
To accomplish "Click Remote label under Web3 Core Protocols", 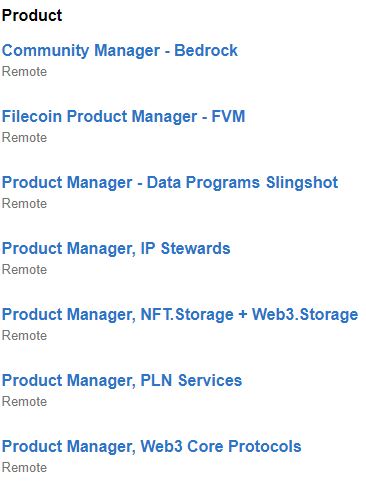I will (x=24, y=468).
